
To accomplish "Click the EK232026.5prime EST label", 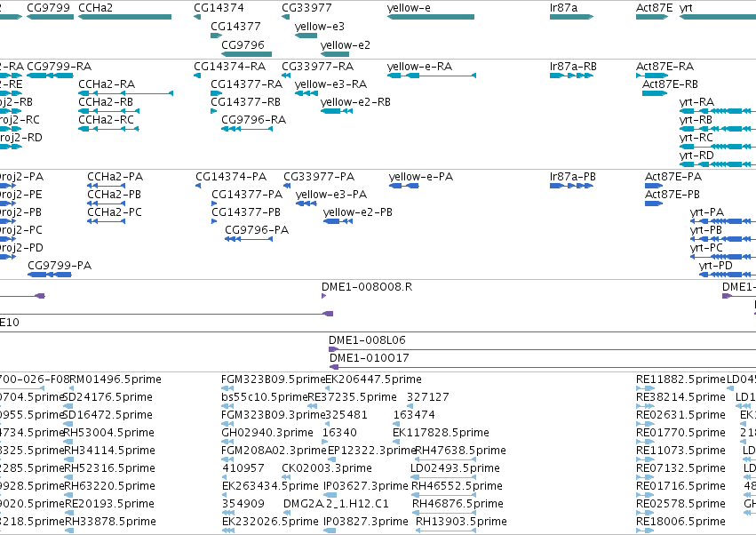I will click(x=270, y=522).
